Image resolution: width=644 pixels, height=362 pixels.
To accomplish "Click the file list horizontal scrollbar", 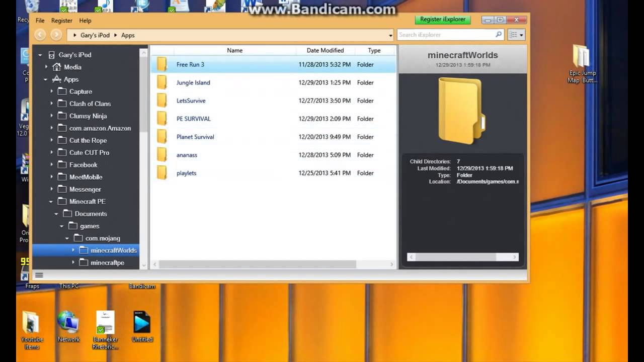I will tap(258, 264).
